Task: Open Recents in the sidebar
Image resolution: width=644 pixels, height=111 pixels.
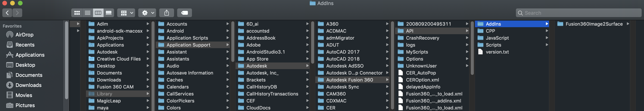Action: 25,45
